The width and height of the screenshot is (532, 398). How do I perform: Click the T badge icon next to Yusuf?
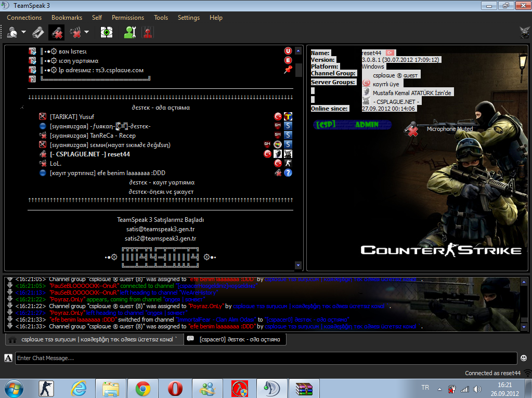click(x=288, y=116)
